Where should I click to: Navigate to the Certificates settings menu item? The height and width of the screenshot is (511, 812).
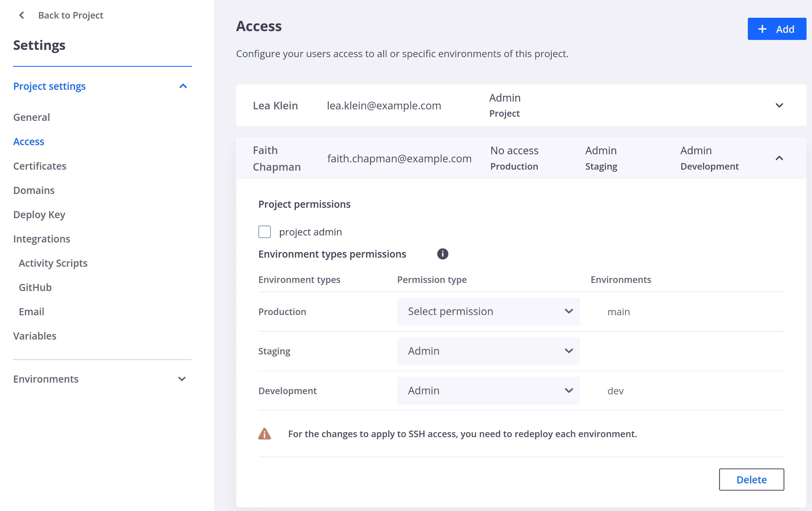click(40, 165)
